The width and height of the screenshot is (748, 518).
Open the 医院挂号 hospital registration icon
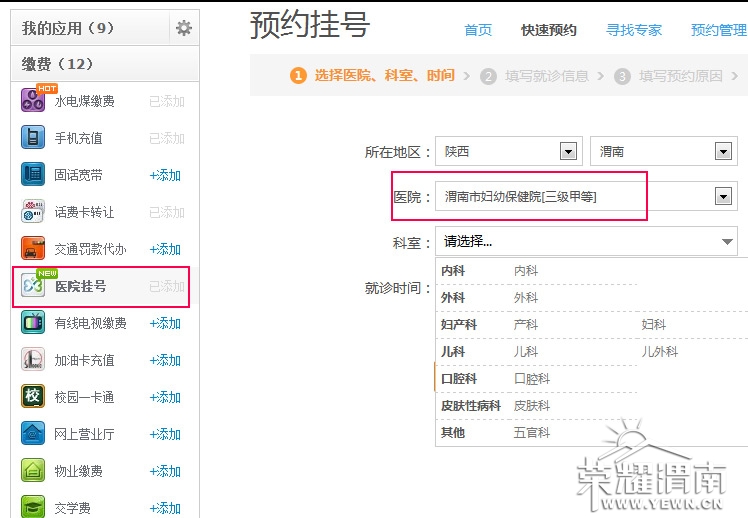[x=33, y=286]
